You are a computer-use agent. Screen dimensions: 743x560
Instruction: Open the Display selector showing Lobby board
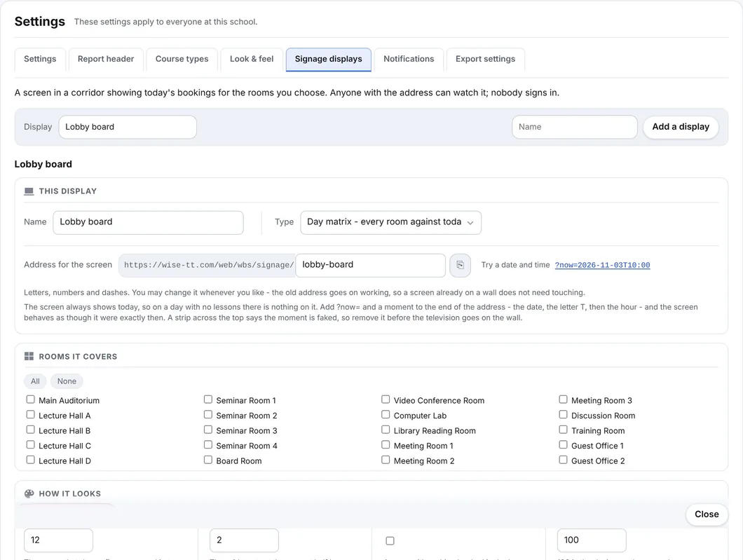click(128, 127)
